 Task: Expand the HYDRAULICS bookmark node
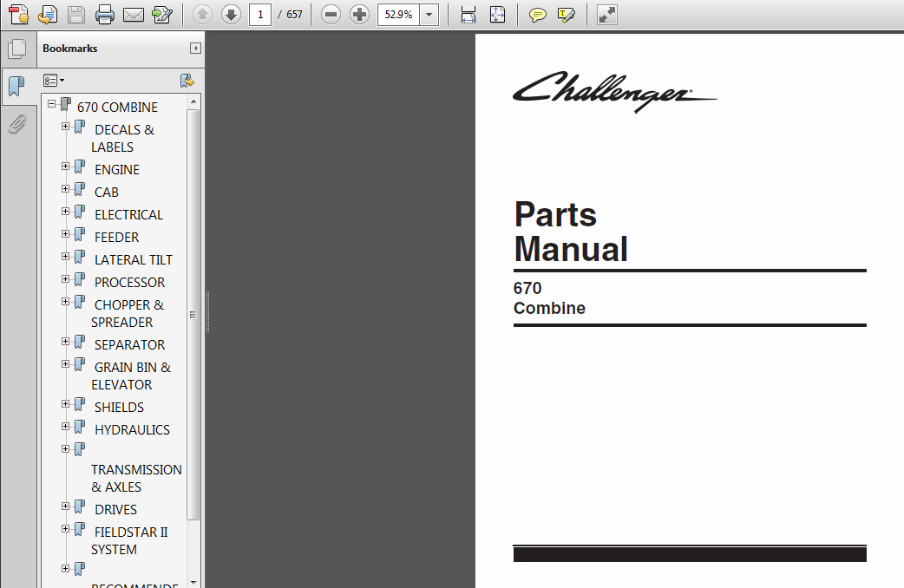tap(65, 426)
